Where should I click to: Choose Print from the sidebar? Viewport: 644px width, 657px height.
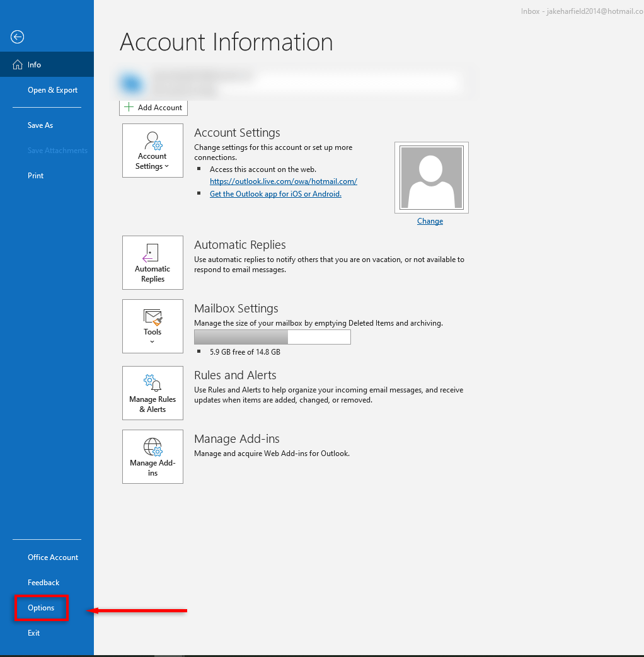point(36,176)
